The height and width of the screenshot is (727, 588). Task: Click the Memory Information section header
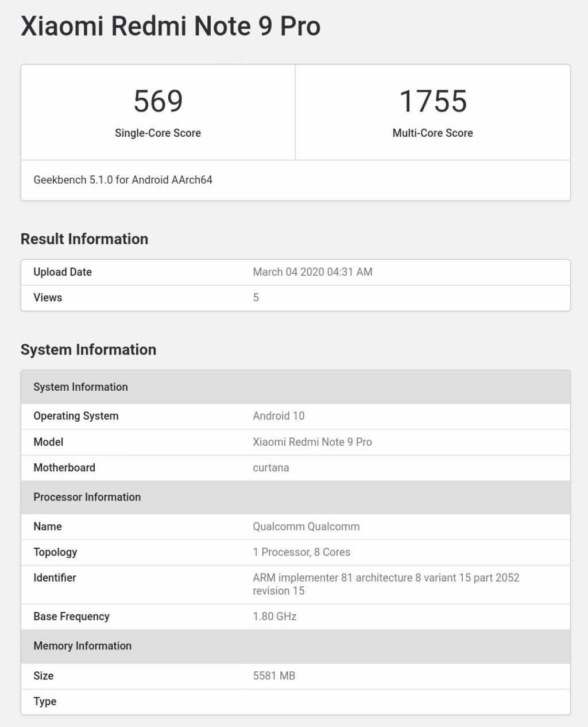[x=82, y=646]
